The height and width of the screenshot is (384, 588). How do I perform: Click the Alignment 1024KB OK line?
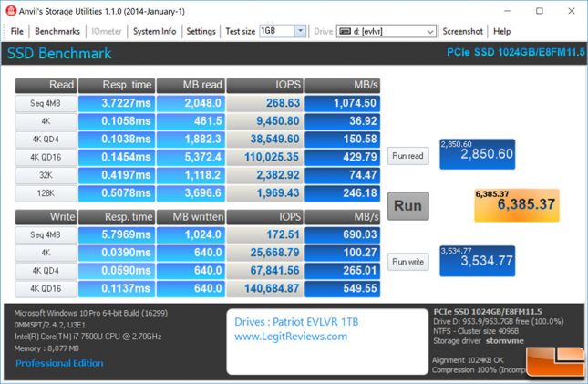click(468, 360)
